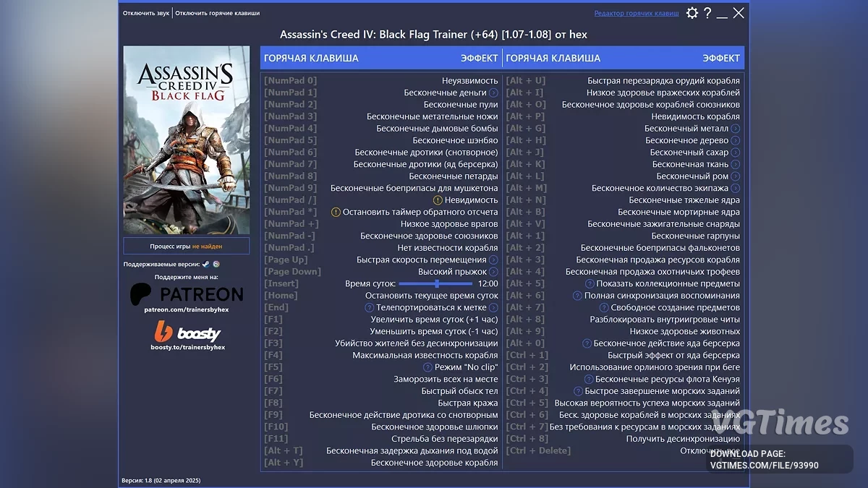Click Убийство жителей без десинхронизации text
This screenshot has width=868, height=488.
pos(417,343)
